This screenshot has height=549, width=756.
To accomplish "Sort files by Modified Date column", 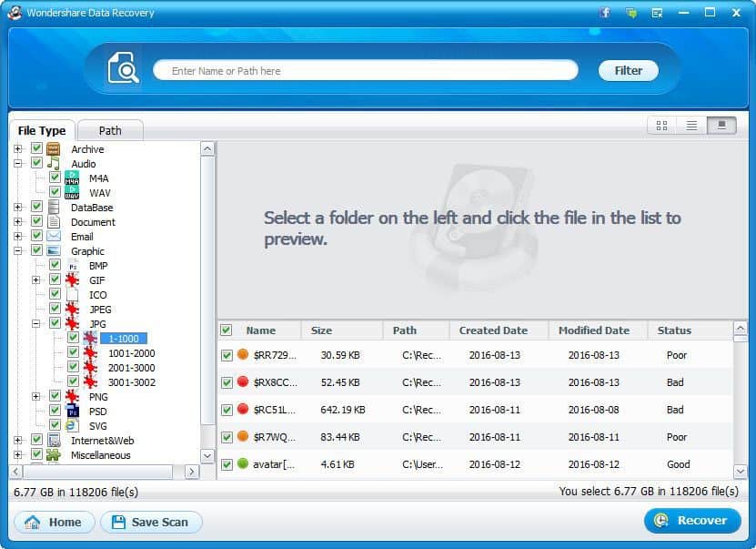I will (598, 330).
